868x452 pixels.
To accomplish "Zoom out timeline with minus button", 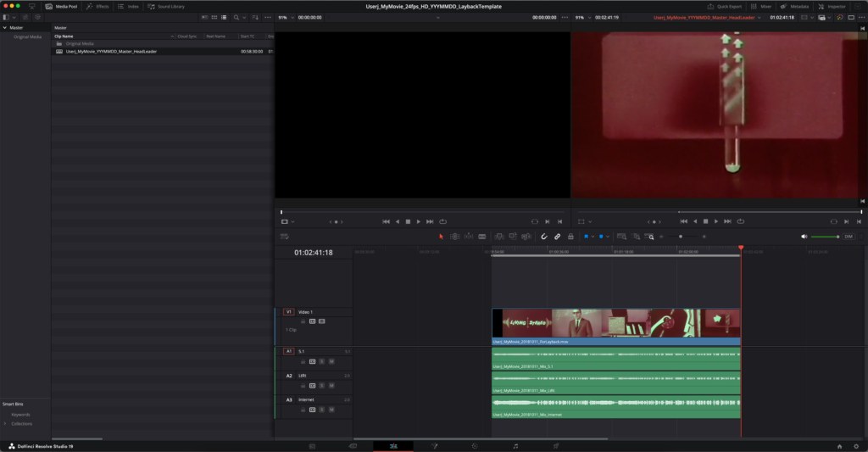I will point(661,237).
